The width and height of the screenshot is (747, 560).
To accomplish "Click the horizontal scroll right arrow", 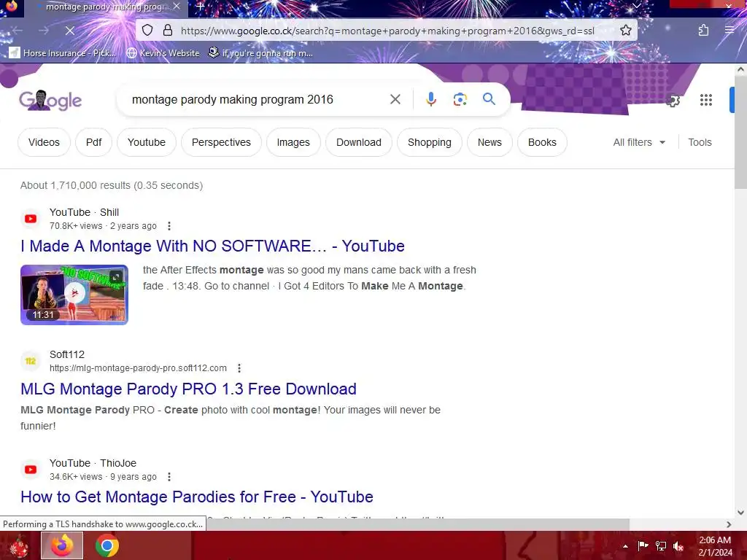I will coord(729,524).
